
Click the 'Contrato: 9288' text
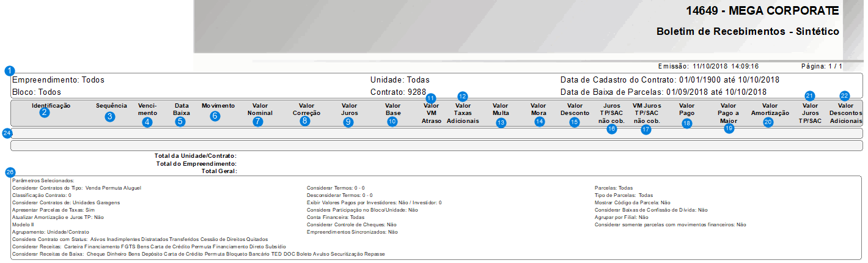pos(398,92)
